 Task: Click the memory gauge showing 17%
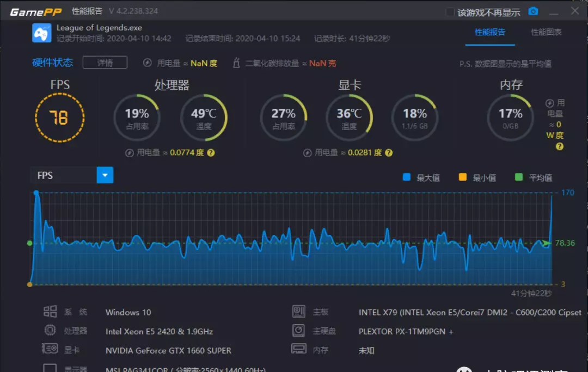click(x=510, y=117)
